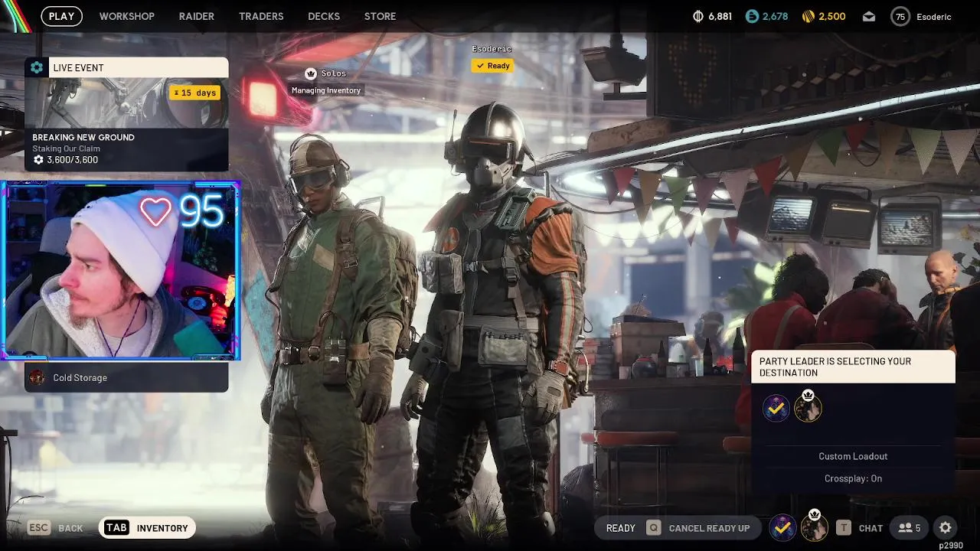The image size is (980, 551).
Task: Open the PLAY tab
Action: click(x=61, y=16)
